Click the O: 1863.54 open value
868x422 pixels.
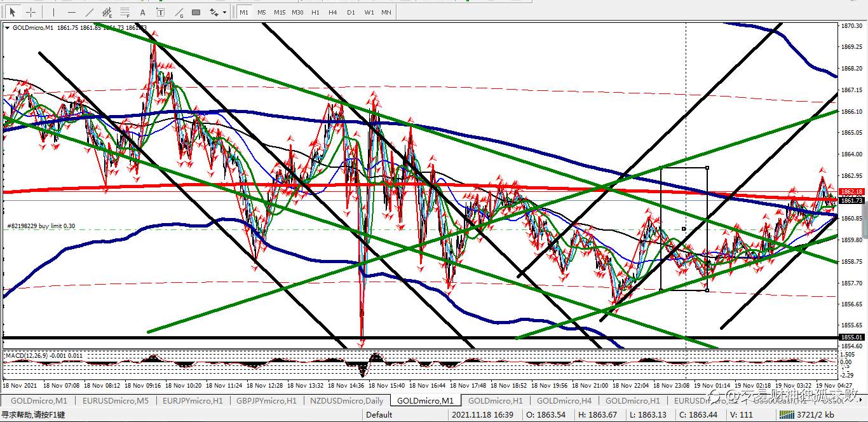coord(546,415)
